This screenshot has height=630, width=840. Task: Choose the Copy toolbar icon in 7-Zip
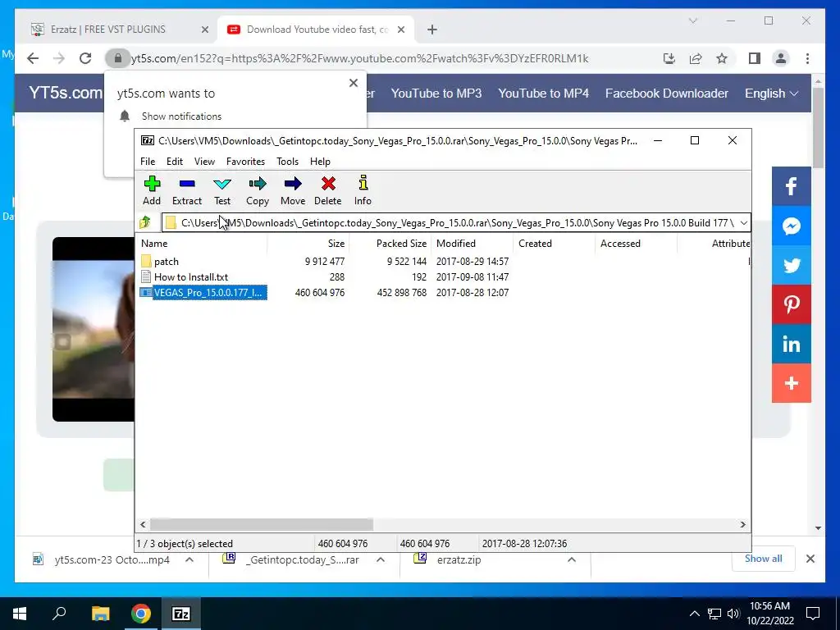point(257,190)
